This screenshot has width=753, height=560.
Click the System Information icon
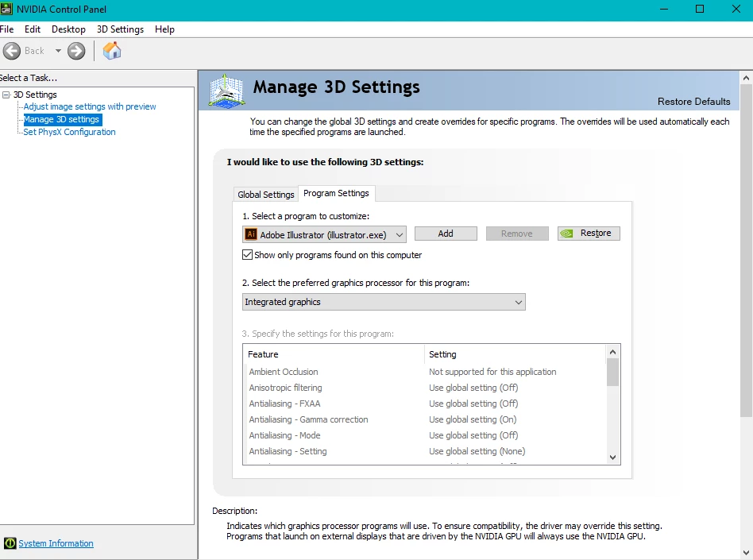coord(10,543)
